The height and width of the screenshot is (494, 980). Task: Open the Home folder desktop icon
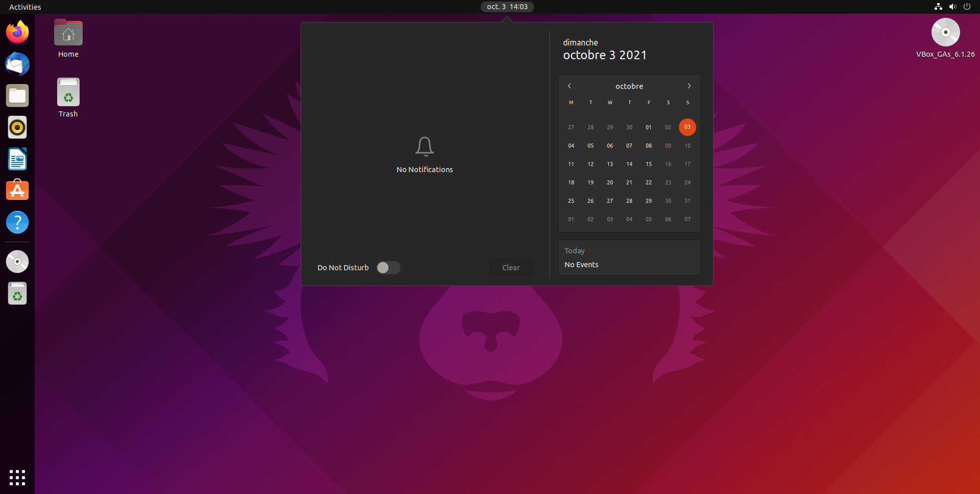pos(68,39)
